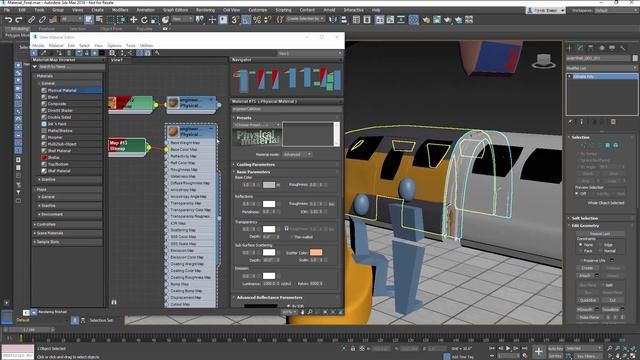Toggle the Split checkbox
Viewport: 640px width, 360px height.
point(603,285)
